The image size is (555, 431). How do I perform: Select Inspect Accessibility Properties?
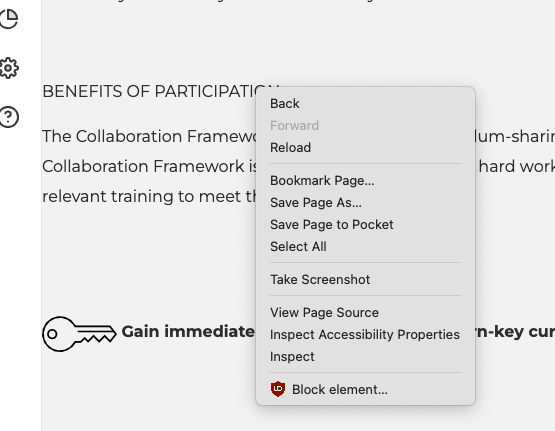click(x=365, y=334)
